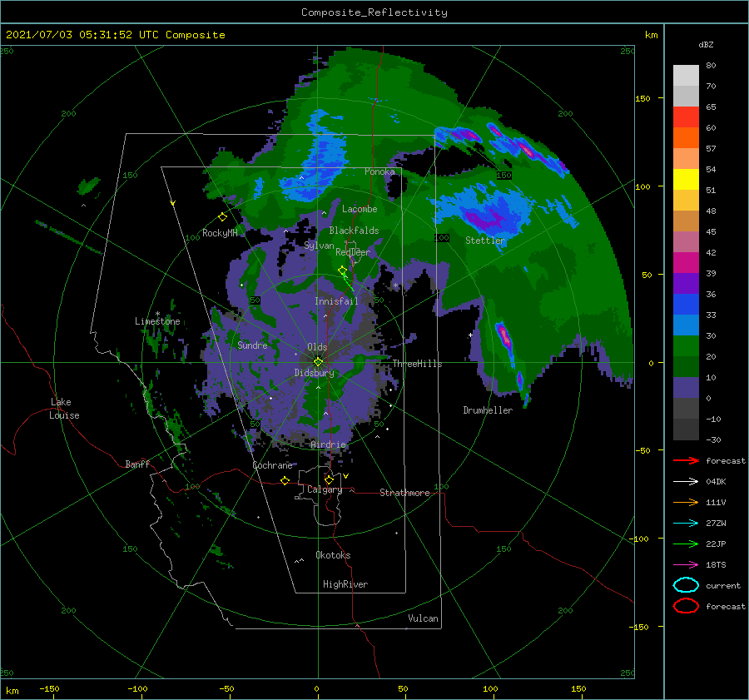
Task: Select the 65 dBZ red swatch
Action: point(686,117)
